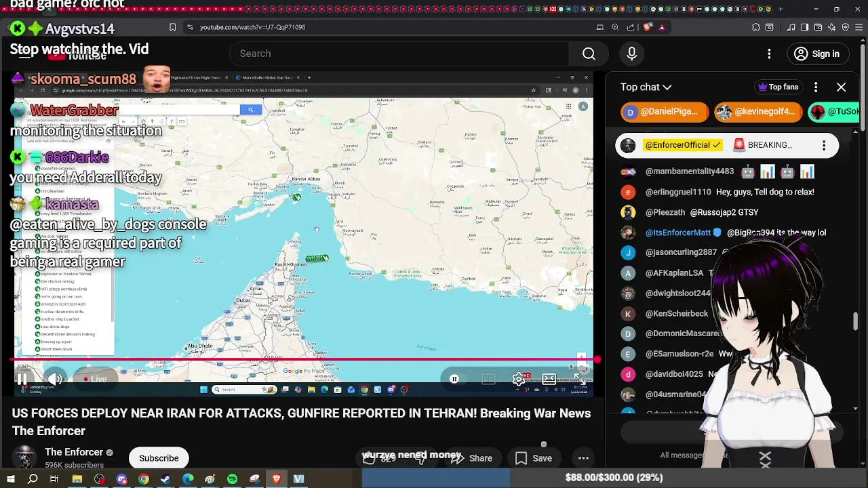Open Spotify from the taskbar

point(233,479)
